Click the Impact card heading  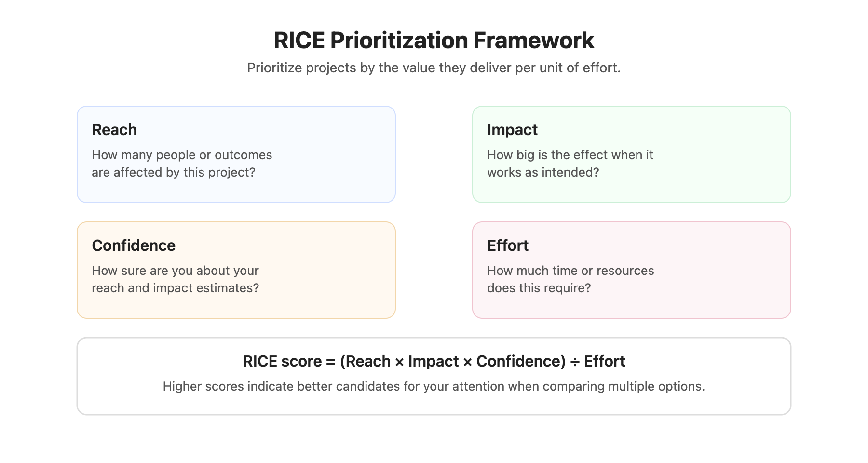[x=512, y=130]
